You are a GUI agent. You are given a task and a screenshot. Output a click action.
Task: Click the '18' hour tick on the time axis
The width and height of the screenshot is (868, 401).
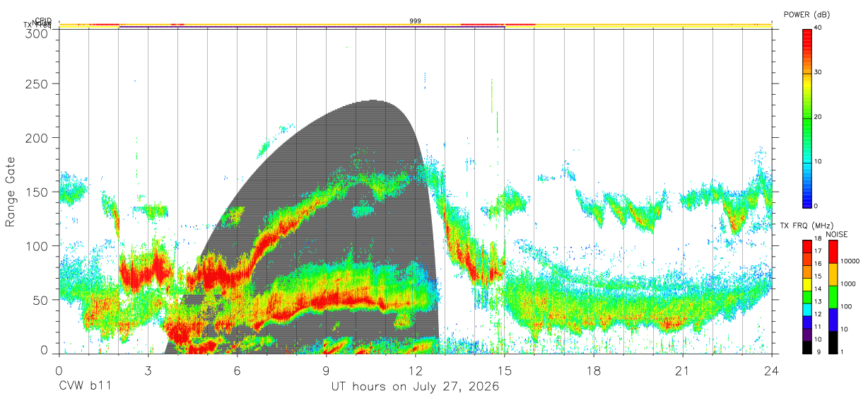point(594,371)
